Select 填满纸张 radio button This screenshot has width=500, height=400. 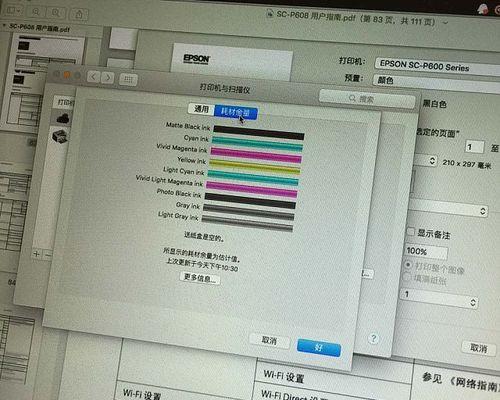point(407,277)
